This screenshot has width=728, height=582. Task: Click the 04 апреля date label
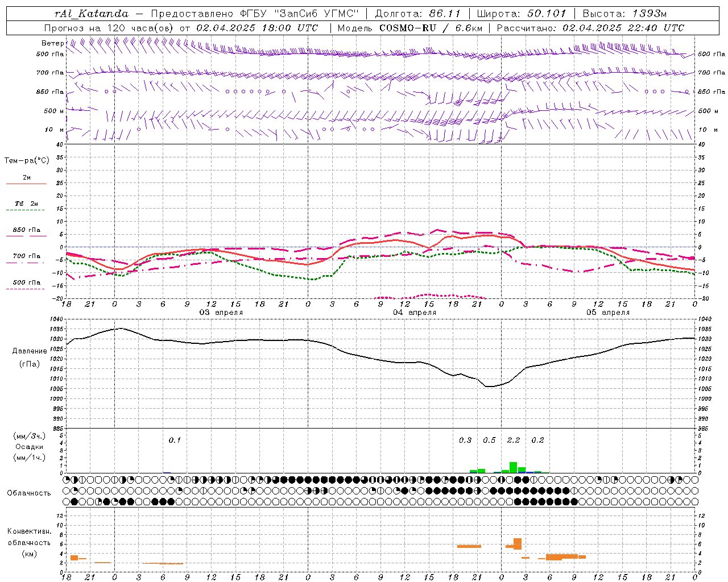(415, 313)
